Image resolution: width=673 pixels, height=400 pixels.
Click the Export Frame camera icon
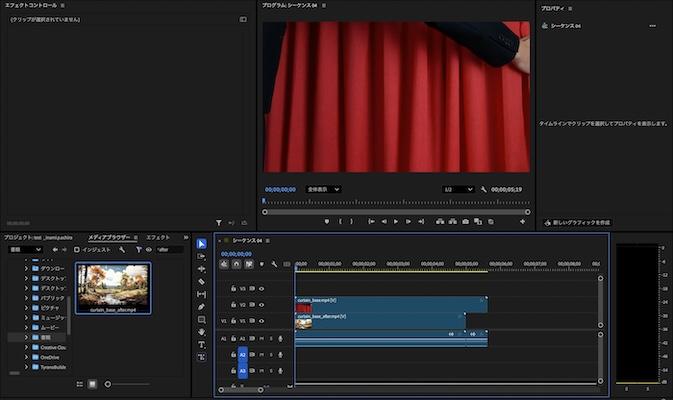tap(465, 221)
